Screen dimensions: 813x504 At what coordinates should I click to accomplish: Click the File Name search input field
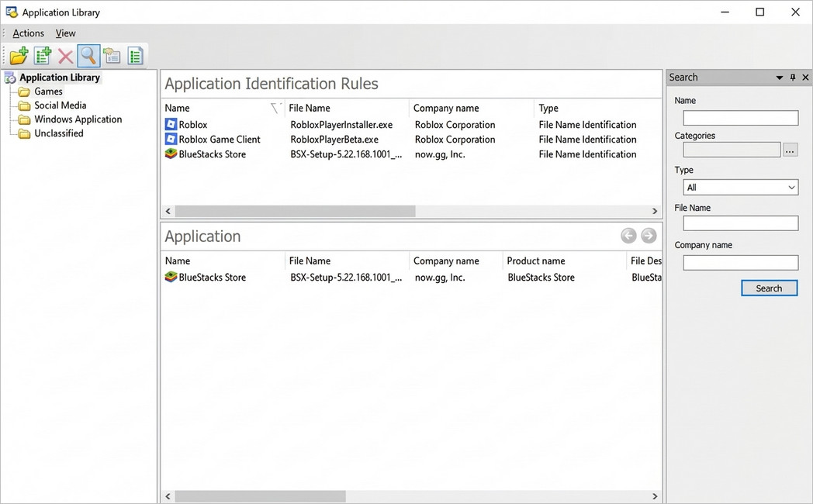point(740,223)
